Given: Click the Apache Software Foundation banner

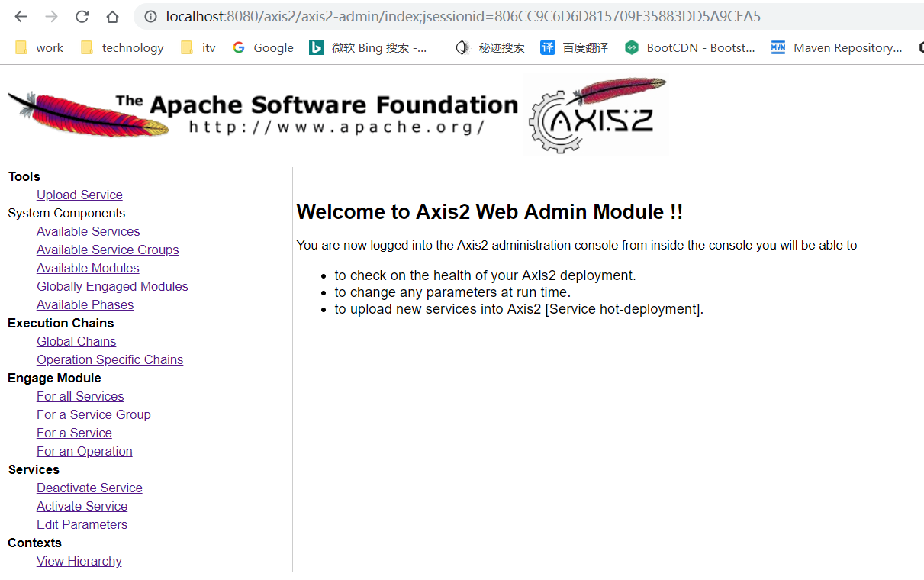Looking at the screenshot, I should (263, 114).
